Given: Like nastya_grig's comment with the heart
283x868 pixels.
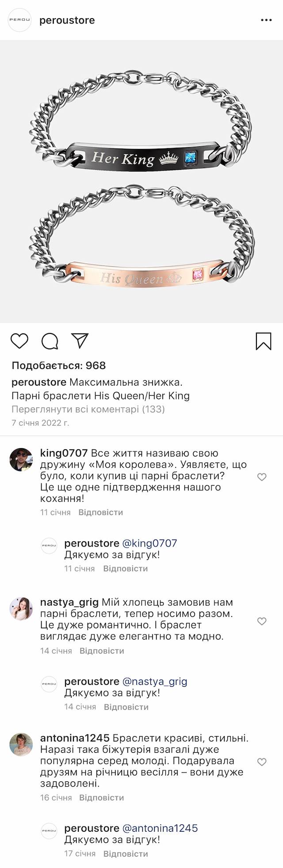Looking at the screenshot, I should click(x=262, y=621).
